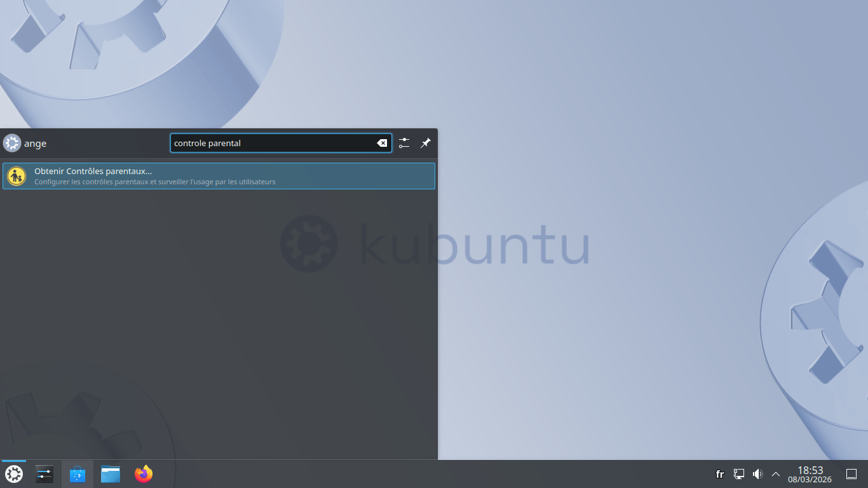Screen dimensions: 868x488
Task: Expand the hidden system tray icons arrow
Action: coord(776,474)
